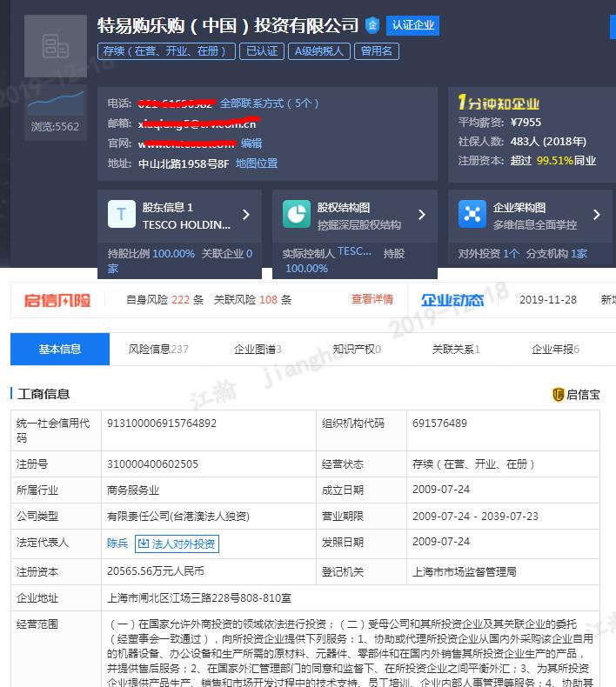
Task: Click 营业期限 2009-07-24 - 2039-07-23 value
Action: pos(475,517)
